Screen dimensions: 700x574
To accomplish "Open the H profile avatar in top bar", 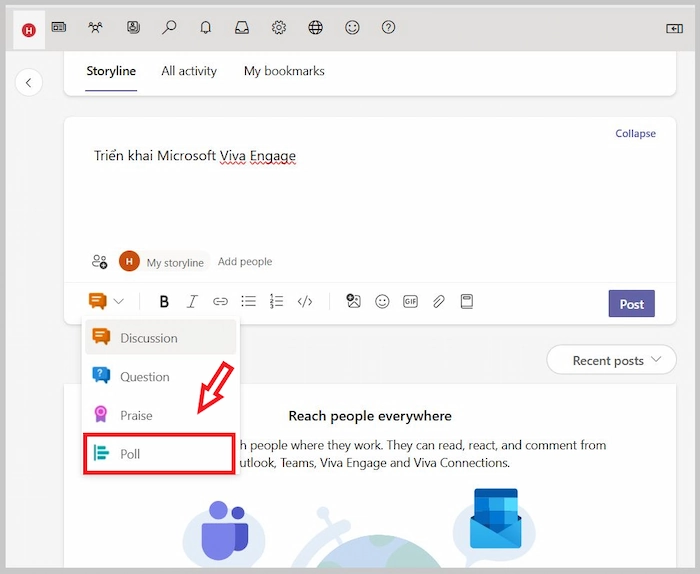I will [x=29, y=30].
